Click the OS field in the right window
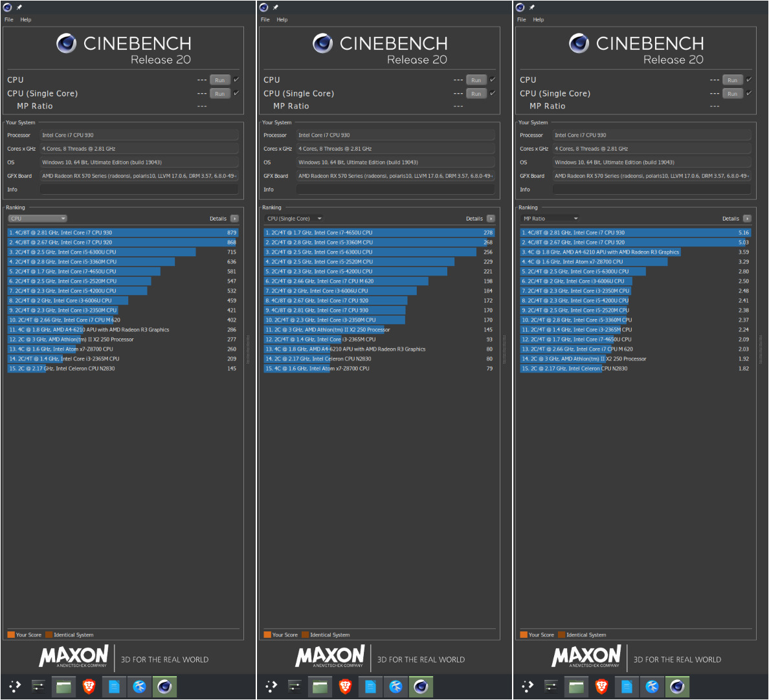Screen dimensions: 769x700 pyautogui.click(x=652, y=162)
